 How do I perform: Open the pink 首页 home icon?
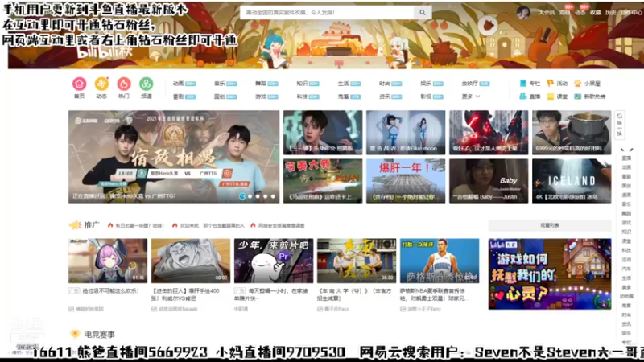79,84
